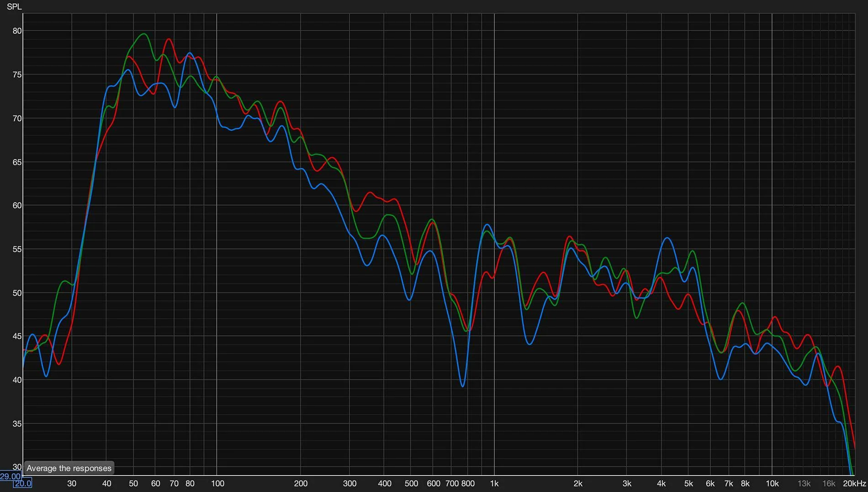868x492 pixels.
Task: Click the 70 dB SPL axis label
Action: pos(17,118)
